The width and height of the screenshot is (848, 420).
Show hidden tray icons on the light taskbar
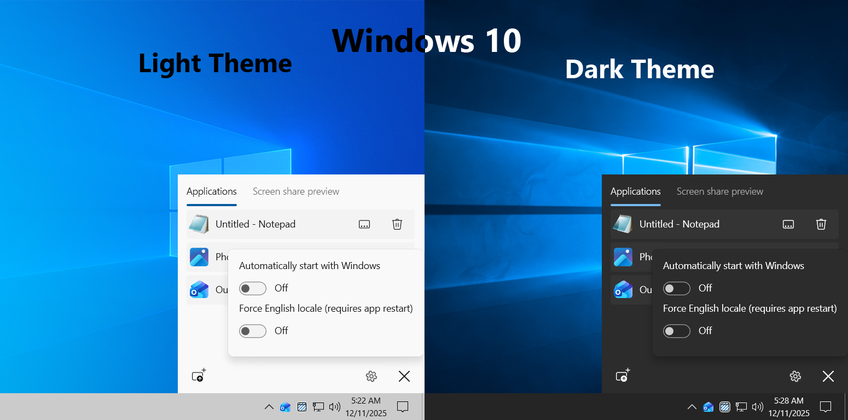269,407
